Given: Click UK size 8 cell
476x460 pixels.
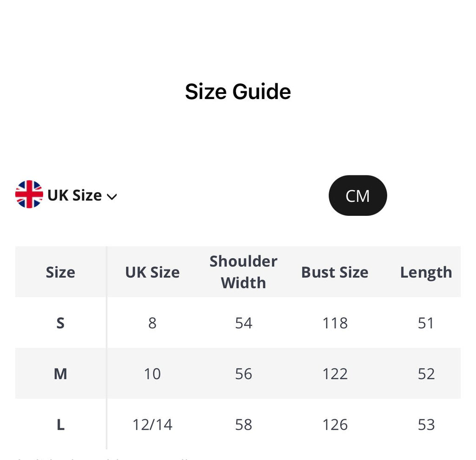Looking at the screenshot, I should click(152, 323).
